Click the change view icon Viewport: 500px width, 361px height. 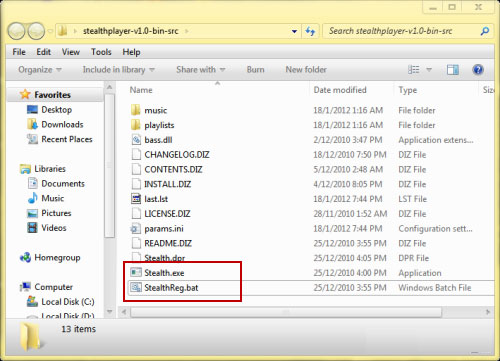click(x=414, y=70)
